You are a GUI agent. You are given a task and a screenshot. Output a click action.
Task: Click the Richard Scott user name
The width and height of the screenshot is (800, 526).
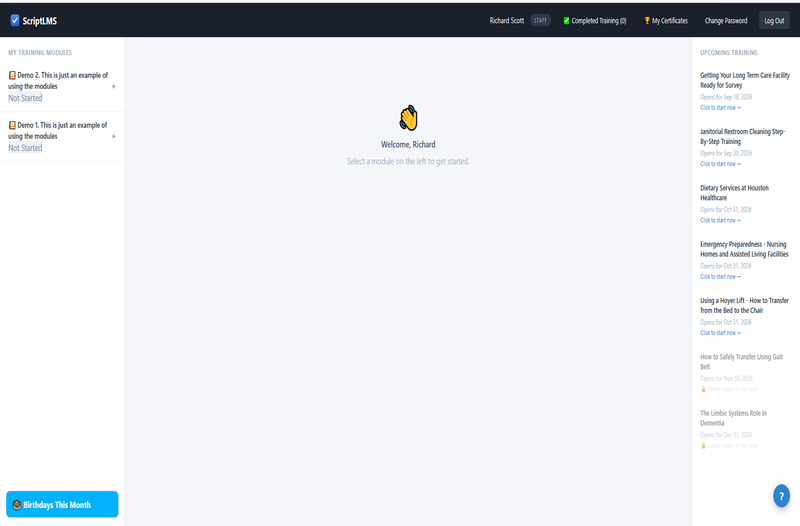507,20
